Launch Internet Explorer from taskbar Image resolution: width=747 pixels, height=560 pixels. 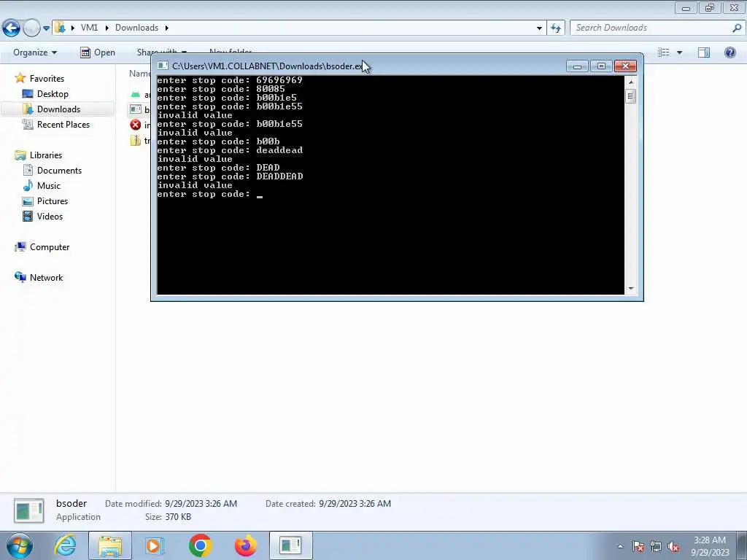coord(65,545)
